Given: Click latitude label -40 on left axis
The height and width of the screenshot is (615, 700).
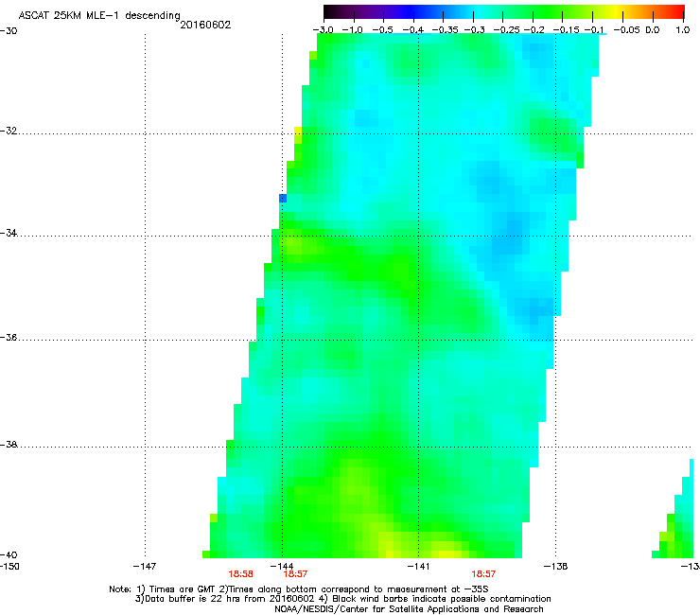Looking at the screenshot, I should (x=9, y=554).
